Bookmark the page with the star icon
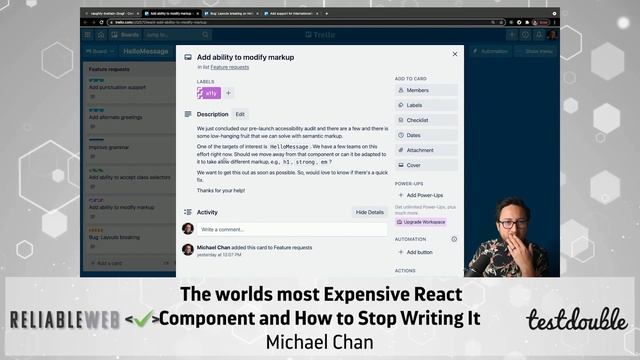Viewport: 640px width, 360px height. click(501, 22)
